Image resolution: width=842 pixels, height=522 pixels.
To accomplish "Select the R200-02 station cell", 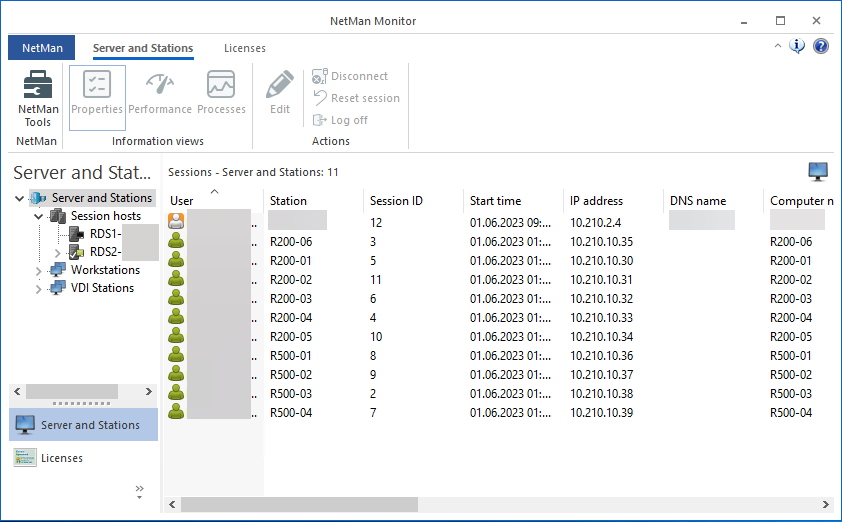I will pos(291,280).
